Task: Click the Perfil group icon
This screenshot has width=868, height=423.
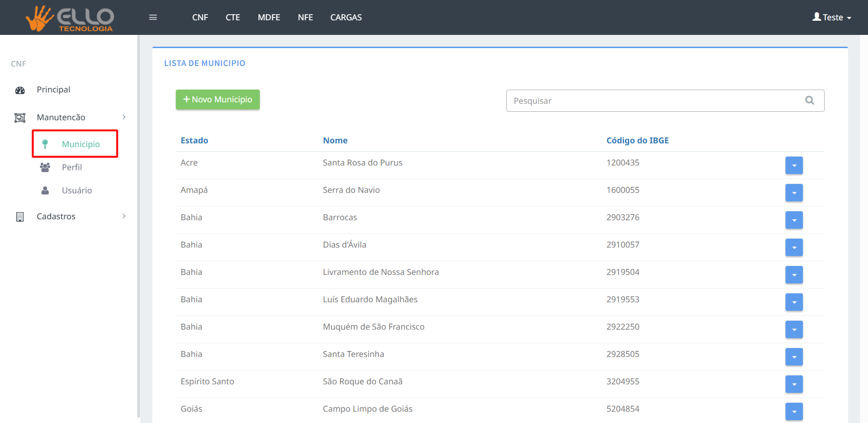Action: (x=45, y=167)
